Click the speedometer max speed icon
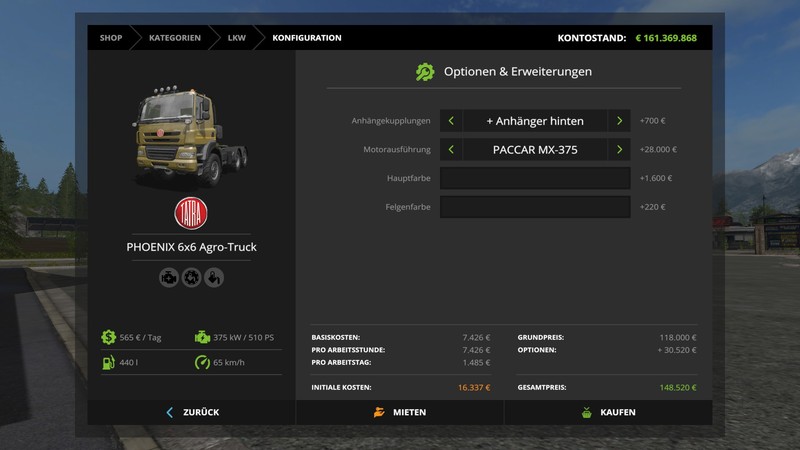 pyautogui.click(x=204, y=362)
